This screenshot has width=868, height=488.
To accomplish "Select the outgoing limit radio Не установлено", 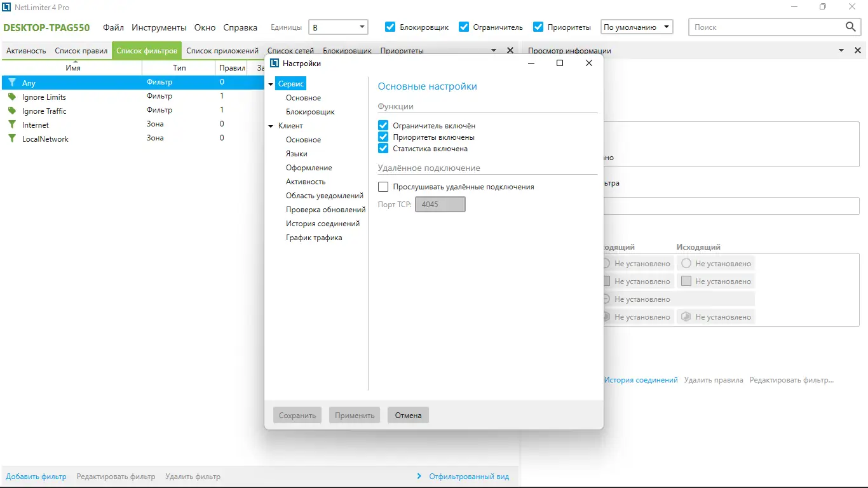I will pos(686,263).
